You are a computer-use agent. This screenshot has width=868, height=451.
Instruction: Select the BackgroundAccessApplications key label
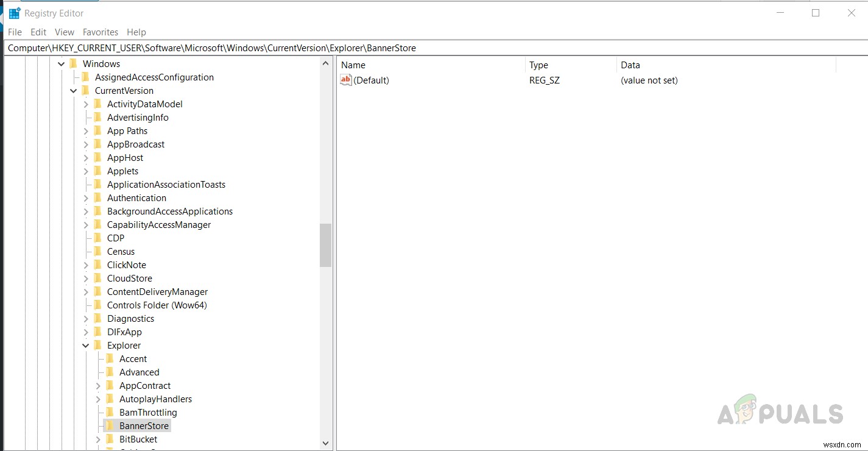coord(170,211)
